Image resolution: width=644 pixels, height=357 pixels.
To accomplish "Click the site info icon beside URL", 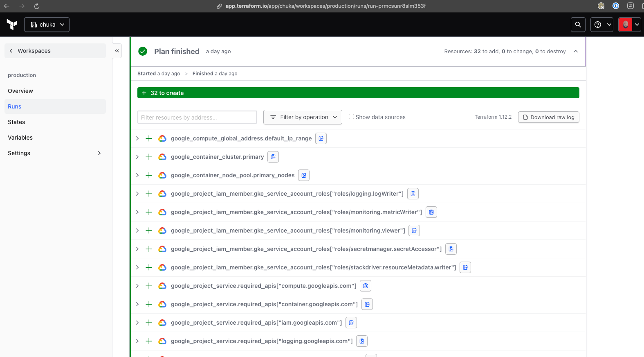I will [220, 6].
